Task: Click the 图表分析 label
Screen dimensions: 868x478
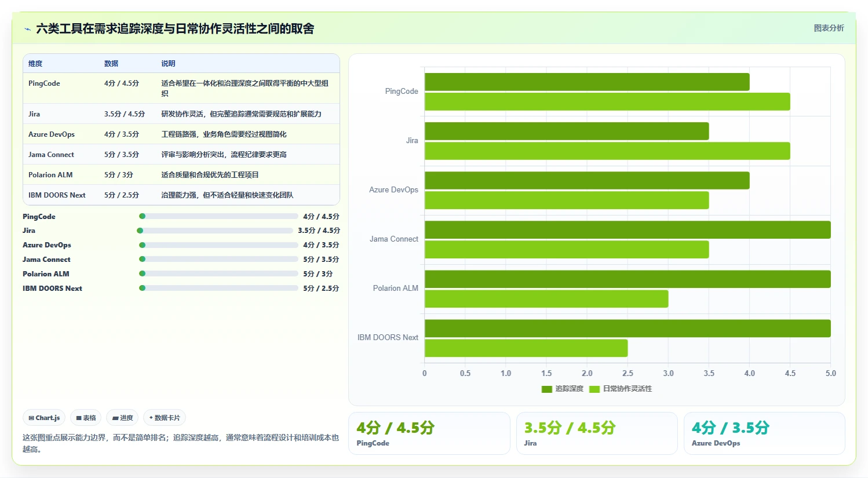Action: 829,28
